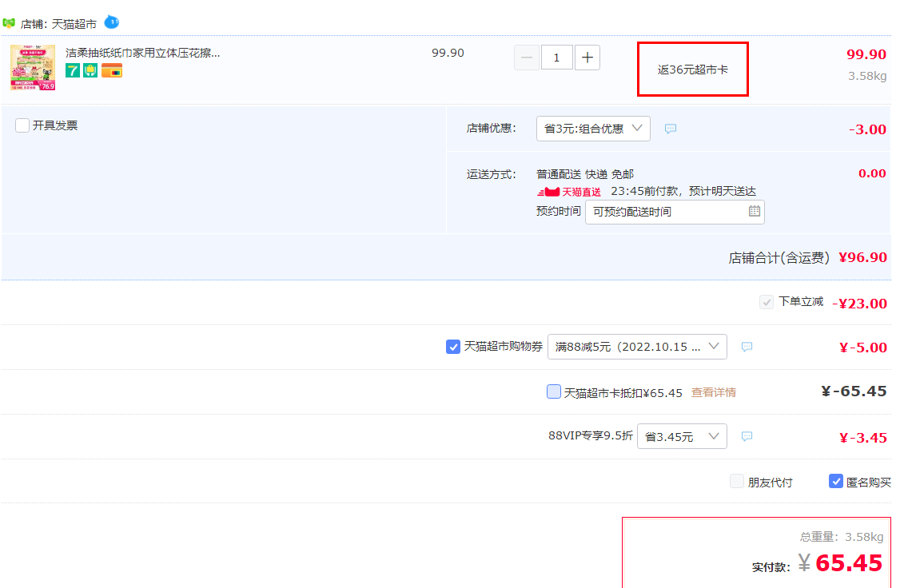Check the 天猫超市卡抵扣 checkbox
Screen dimensions: 916x588
coord(554,391)
